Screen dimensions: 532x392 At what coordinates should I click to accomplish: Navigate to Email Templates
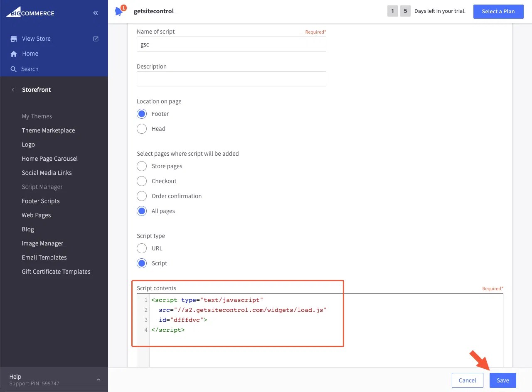[44, 257]
